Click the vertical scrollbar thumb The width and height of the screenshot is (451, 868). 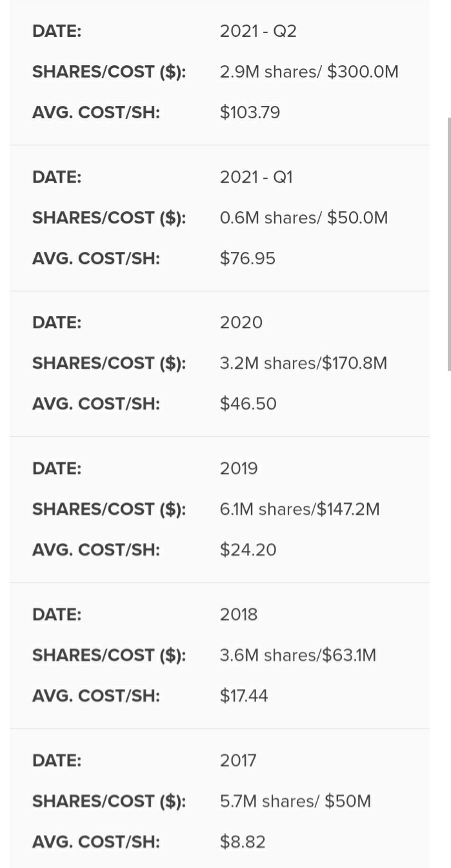click(449, 244)
